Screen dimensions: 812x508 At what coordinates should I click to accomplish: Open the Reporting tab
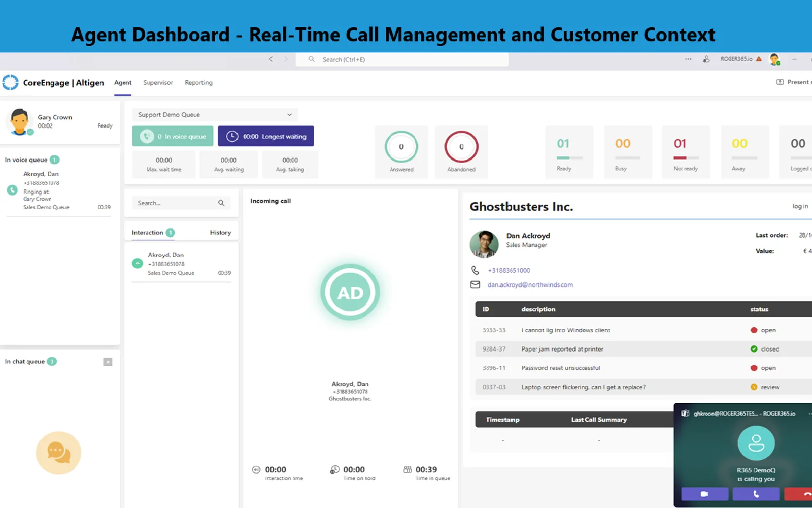[198, 83]
